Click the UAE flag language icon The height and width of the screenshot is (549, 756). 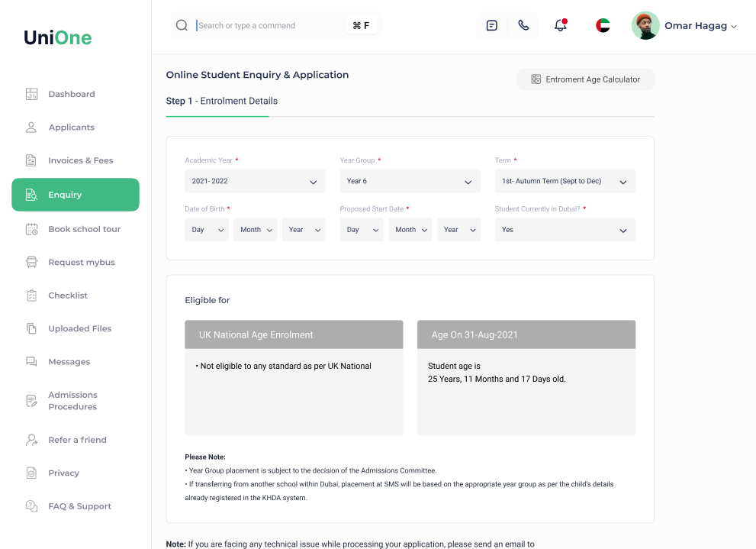603,25
